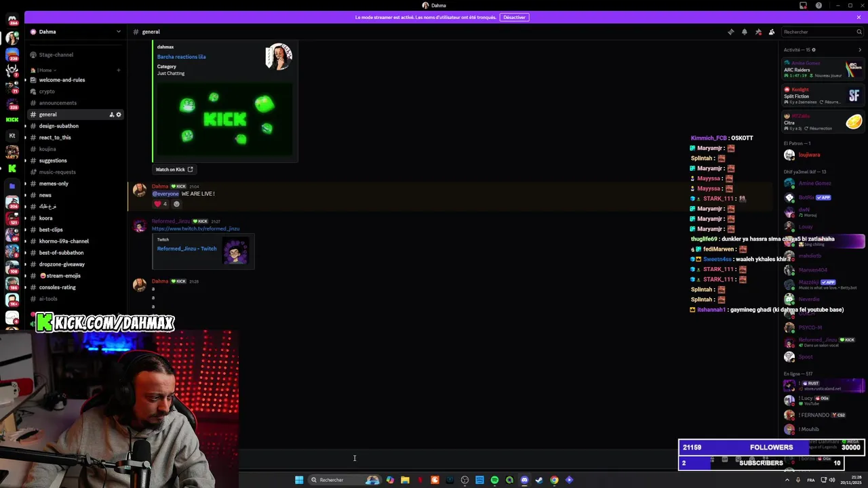Expand the Activité panel with the chevron
868x488 pixels.
860,49
